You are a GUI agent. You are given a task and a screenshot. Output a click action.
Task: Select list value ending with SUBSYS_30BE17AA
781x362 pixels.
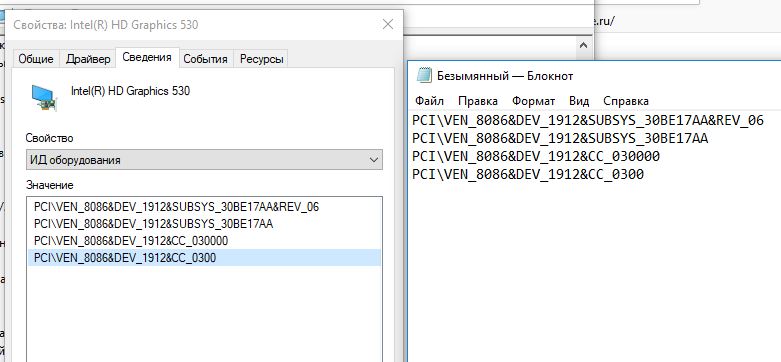(x=204, y=224)
